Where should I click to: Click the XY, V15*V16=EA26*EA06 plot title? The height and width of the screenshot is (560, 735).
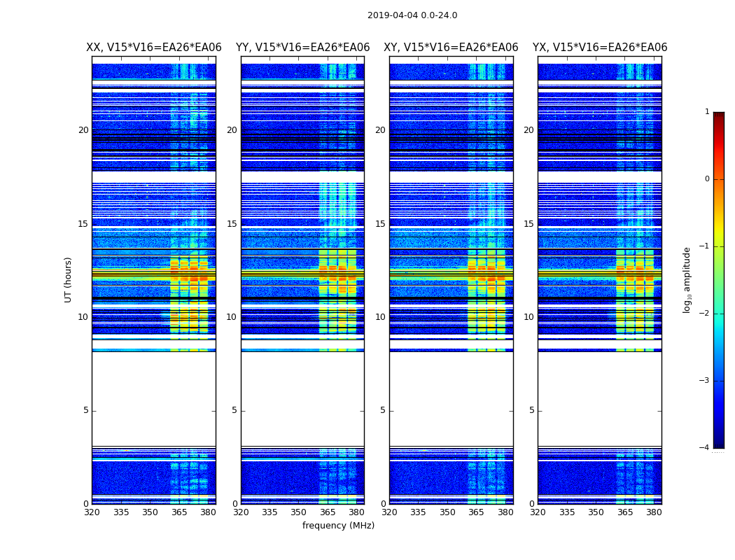(x=451, y=48)
